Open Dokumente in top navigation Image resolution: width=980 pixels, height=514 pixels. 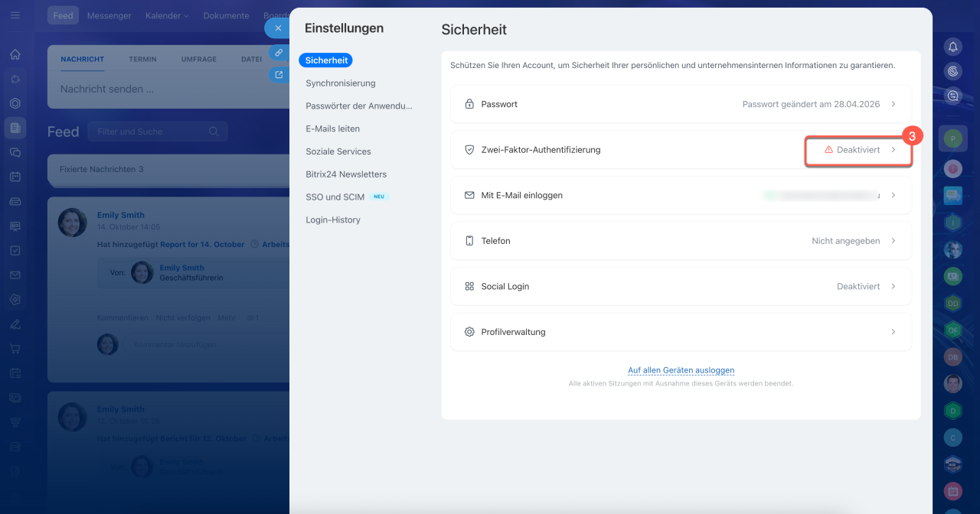click(x=227, y=15)
